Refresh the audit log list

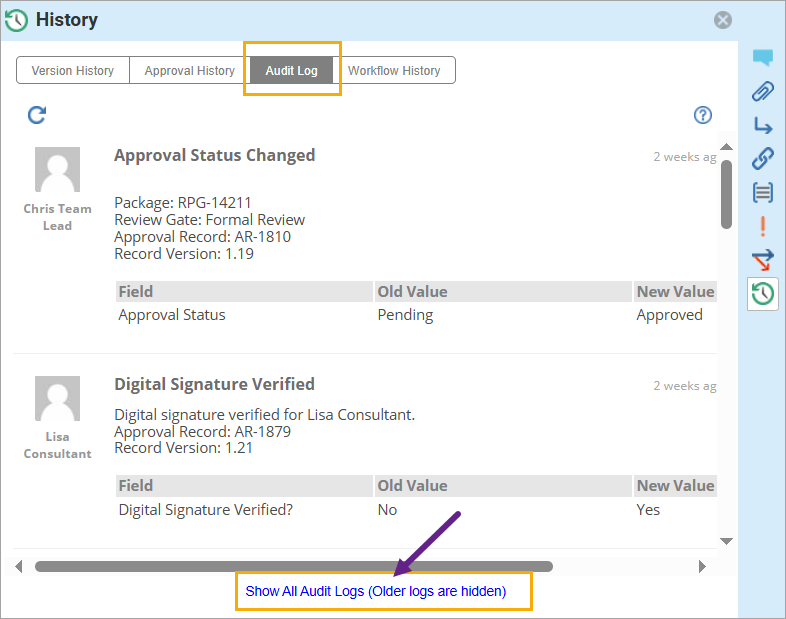[x=37, y=115]
